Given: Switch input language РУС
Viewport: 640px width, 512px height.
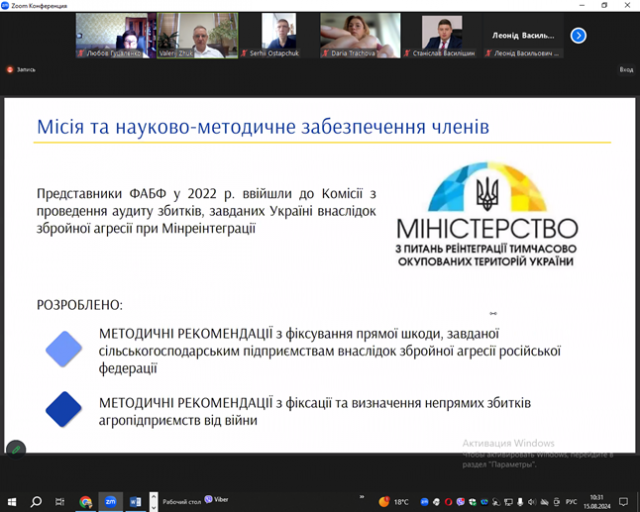Looking at the screenshot, I should (571, 502).
